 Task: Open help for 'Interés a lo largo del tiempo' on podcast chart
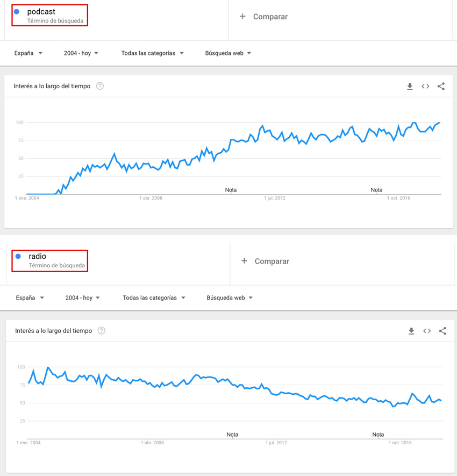(99, 86)
